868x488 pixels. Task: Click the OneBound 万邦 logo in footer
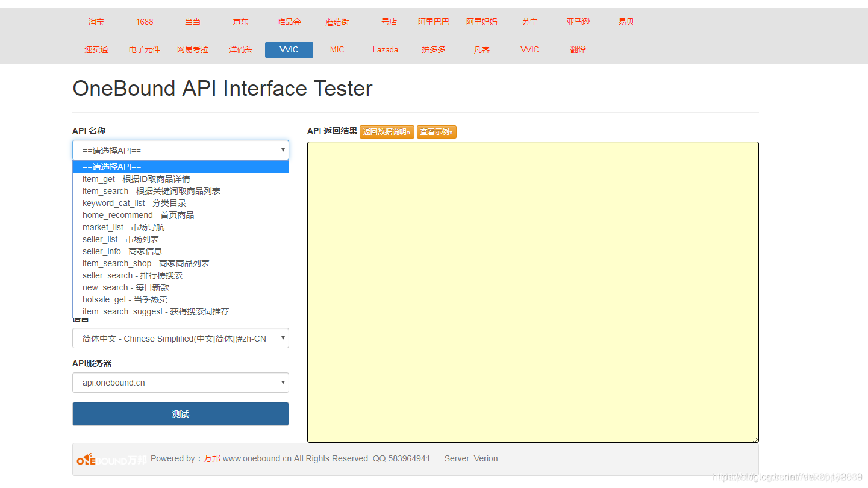click(111, 460)
